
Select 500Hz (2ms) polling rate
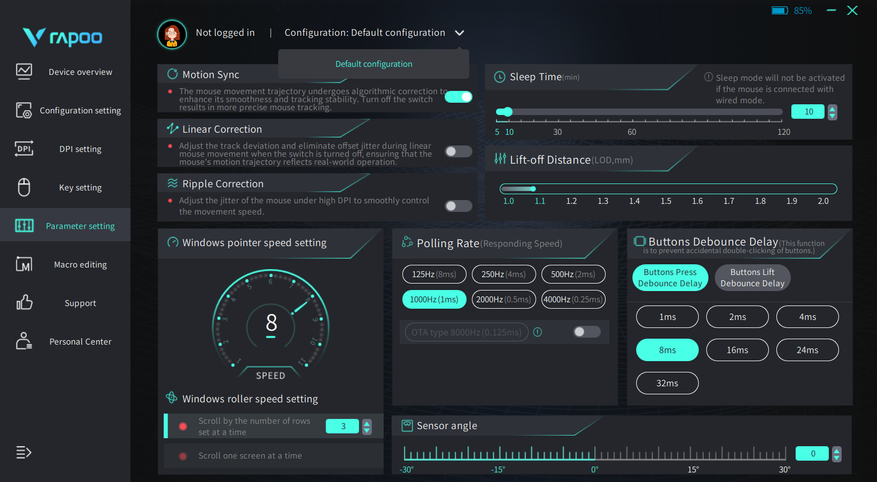pos(573,274)
